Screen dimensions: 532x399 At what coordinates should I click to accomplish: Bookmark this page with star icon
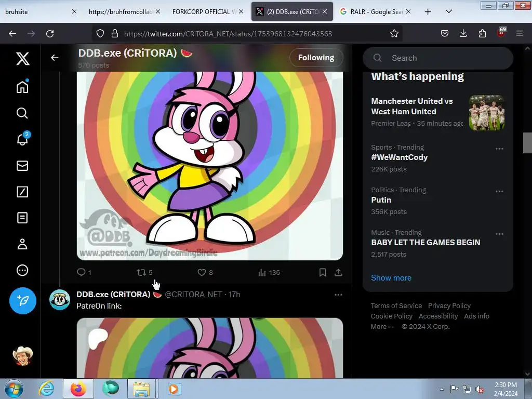pyautogui.click(x=394, y=33)
